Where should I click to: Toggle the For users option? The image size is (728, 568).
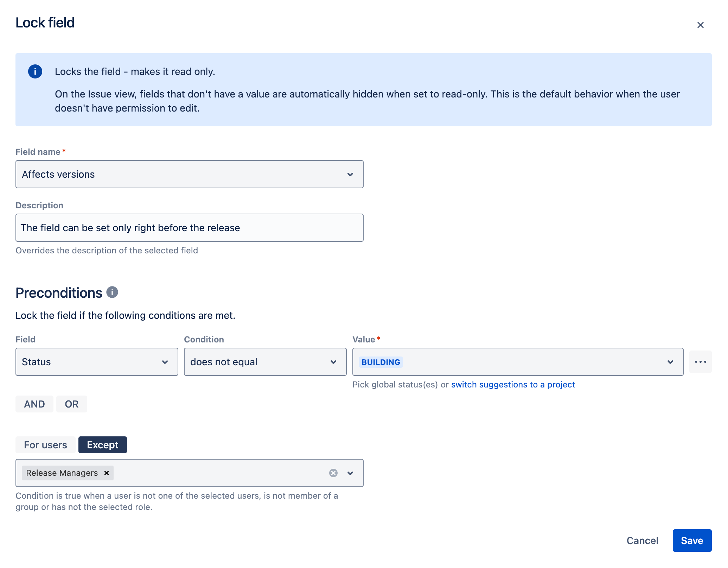(45, 445)
